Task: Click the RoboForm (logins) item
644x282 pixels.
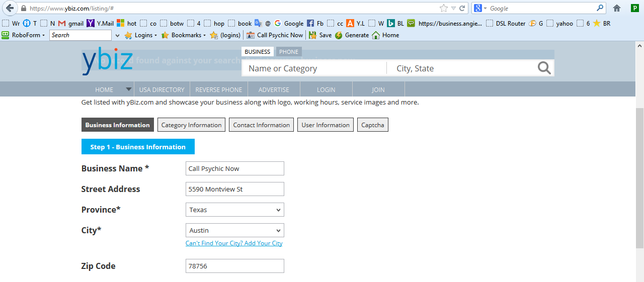Action: [225, 35]
